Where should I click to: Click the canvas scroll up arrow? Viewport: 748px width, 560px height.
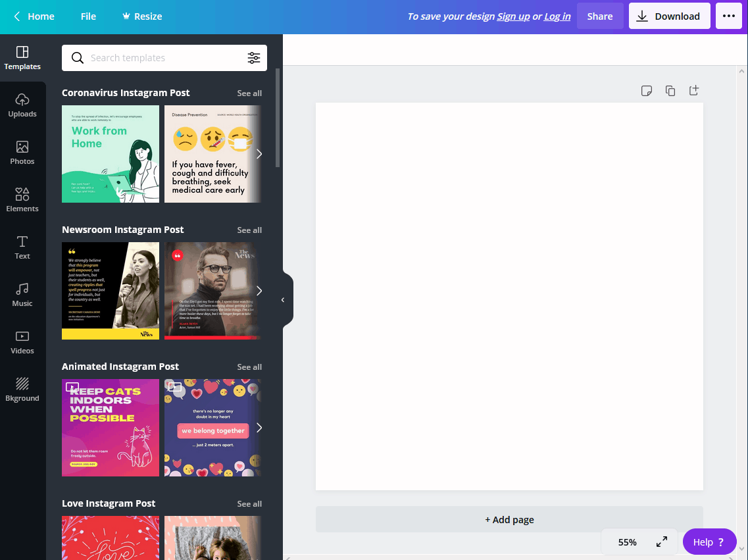(741, 71)
